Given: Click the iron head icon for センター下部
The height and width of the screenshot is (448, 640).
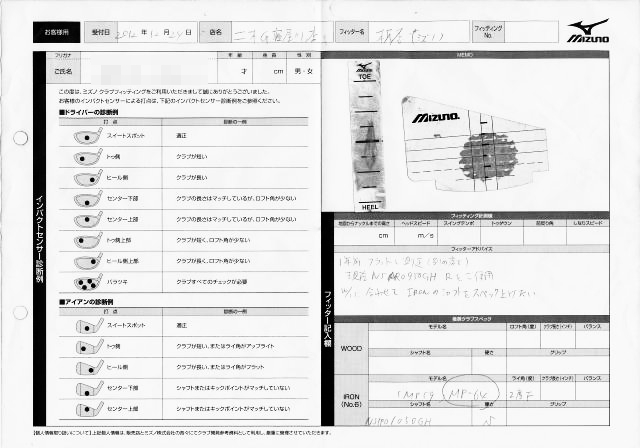Looking at the screenshot, I should tap(89, 389).
